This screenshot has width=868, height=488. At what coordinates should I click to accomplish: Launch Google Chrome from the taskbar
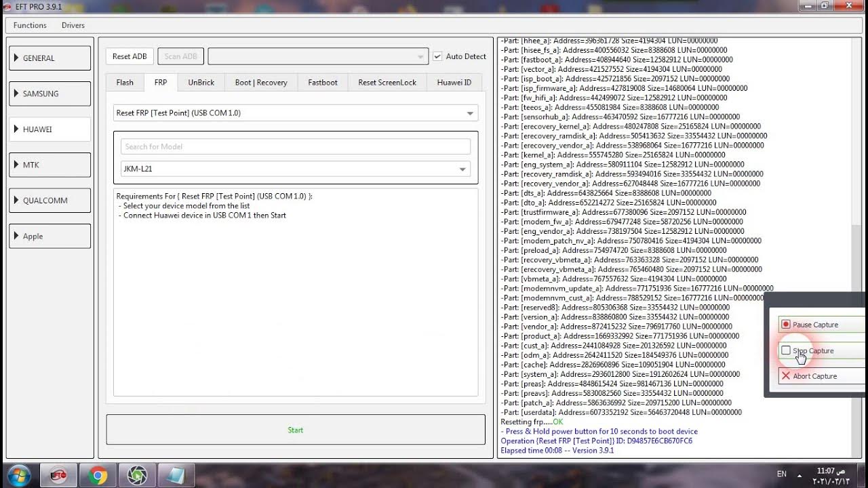tap(98, 476)
